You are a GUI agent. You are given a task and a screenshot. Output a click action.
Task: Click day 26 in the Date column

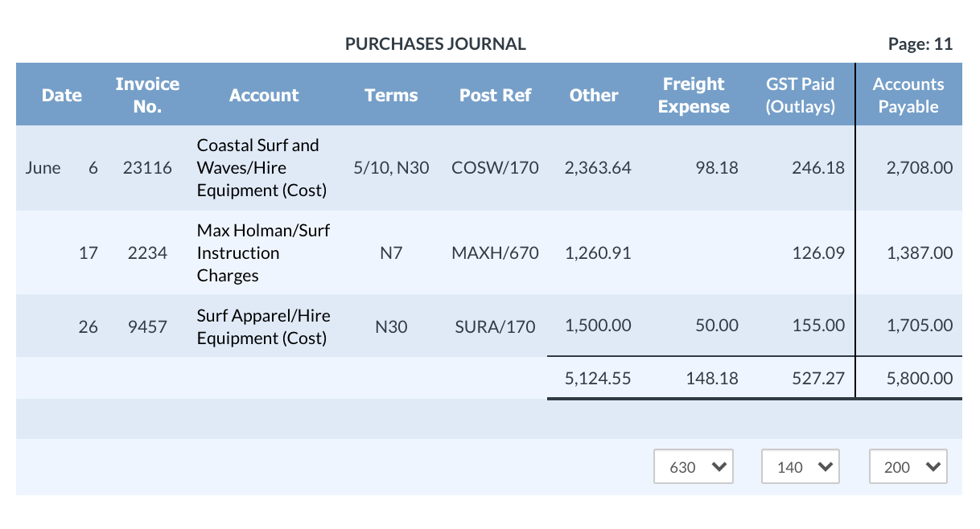pyautogui.click(x=89, y=326)
